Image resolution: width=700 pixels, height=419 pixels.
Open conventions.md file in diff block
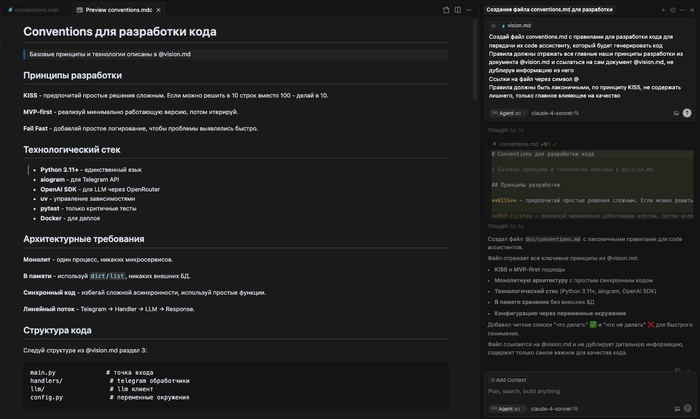tap(518, 144)
